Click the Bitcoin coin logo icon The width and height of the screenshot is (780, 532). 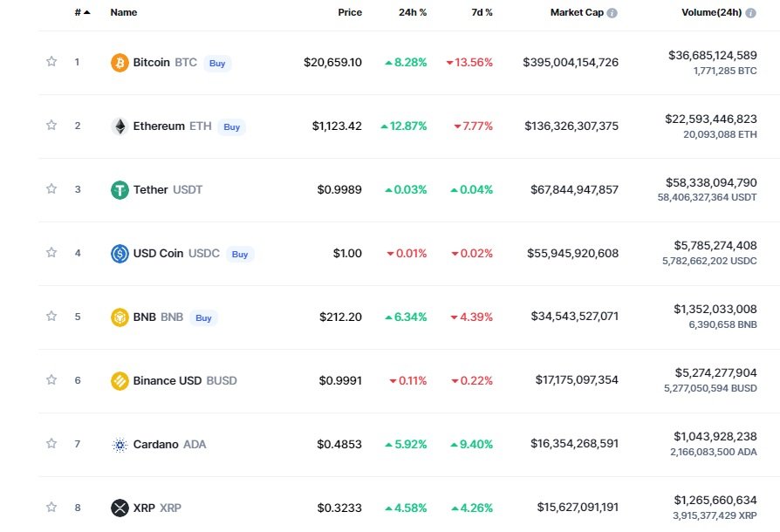pyautogui.click(x=120, y=63)
